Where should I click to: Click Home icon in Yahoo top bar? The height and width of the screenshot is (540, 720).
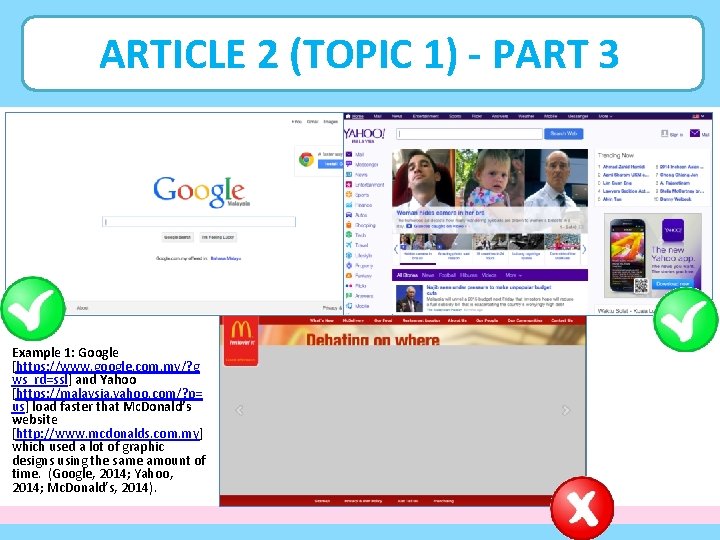[x=348, y=116]
